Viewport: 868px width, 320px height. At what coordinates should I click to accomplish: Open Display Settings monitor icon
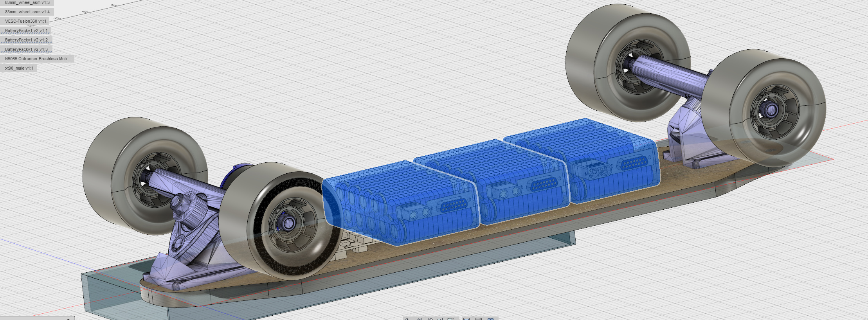point(466,319)
